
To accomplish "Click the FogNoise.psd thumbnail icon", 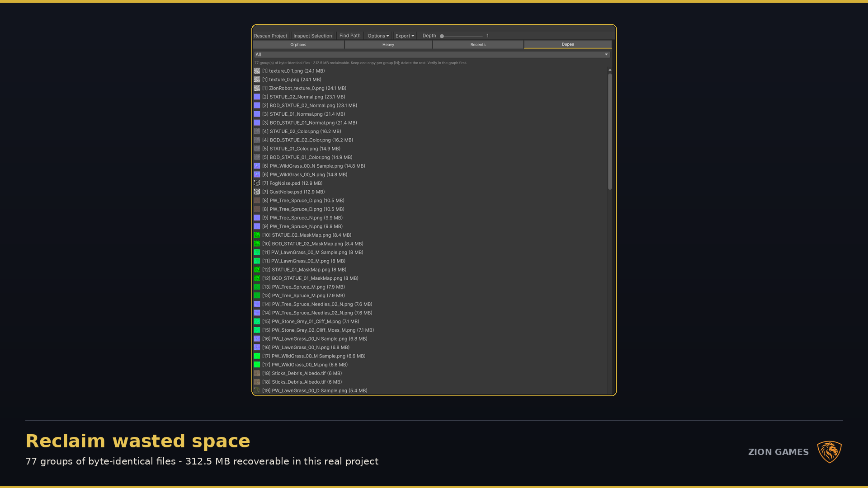I will point(257,183).
